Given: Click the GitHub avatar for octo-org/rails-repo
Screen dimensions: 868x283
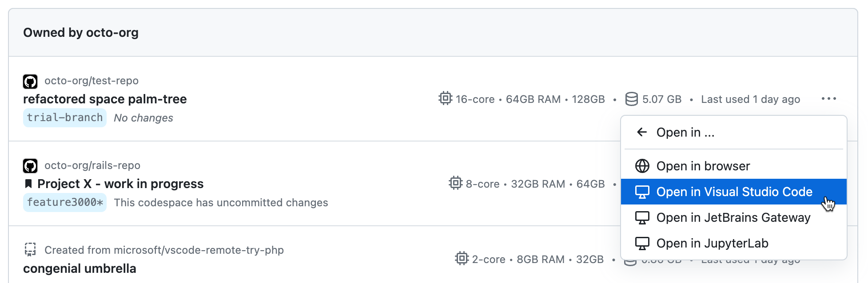Looking at the screenshot, I should [x=30, y=165].
